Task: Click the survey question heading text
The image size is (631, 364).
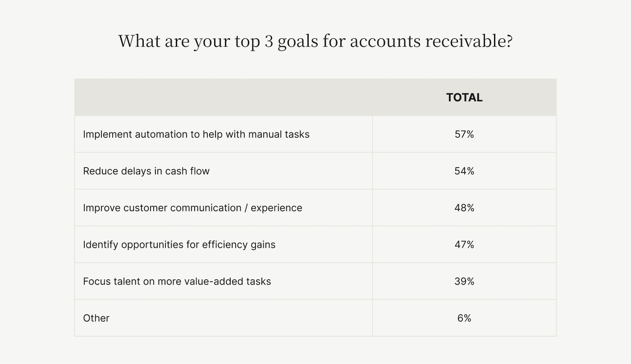Action: pos(315,41)
